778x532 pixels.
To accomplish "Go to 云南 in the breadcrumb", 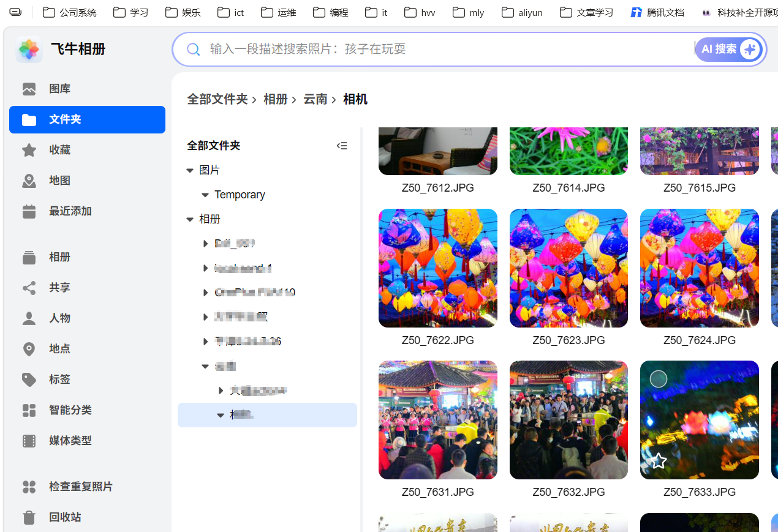I will point(315,99).
